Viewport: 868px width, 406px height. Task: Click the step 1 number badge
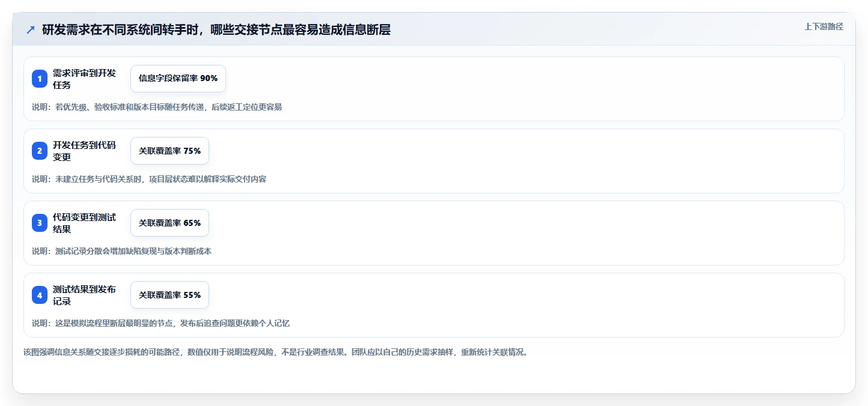point(40,79)
